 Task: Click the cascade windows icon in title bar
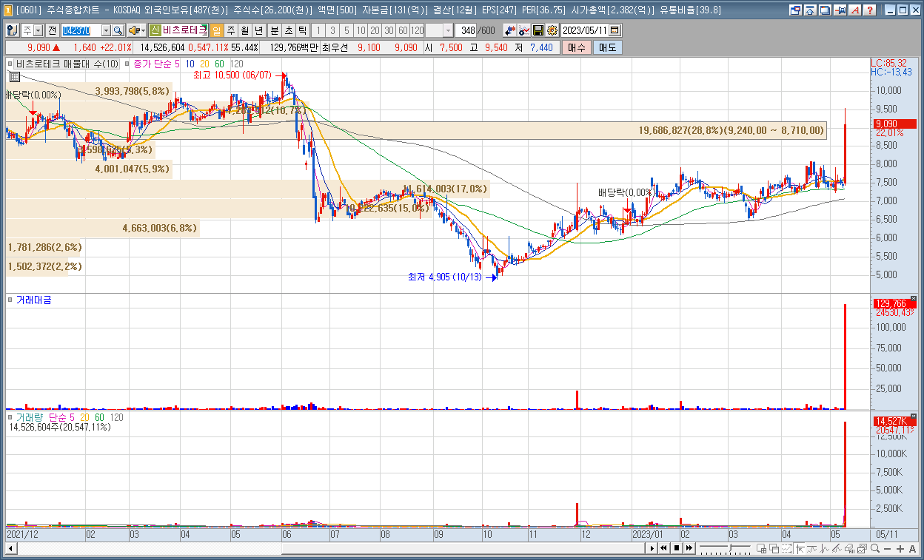825,10
